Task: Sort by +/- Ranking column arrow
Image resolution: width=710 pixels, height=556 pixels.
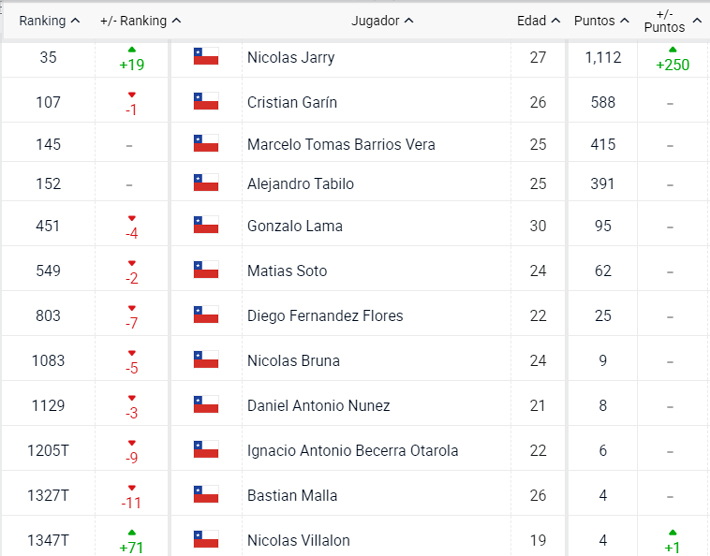Action: 177,21
